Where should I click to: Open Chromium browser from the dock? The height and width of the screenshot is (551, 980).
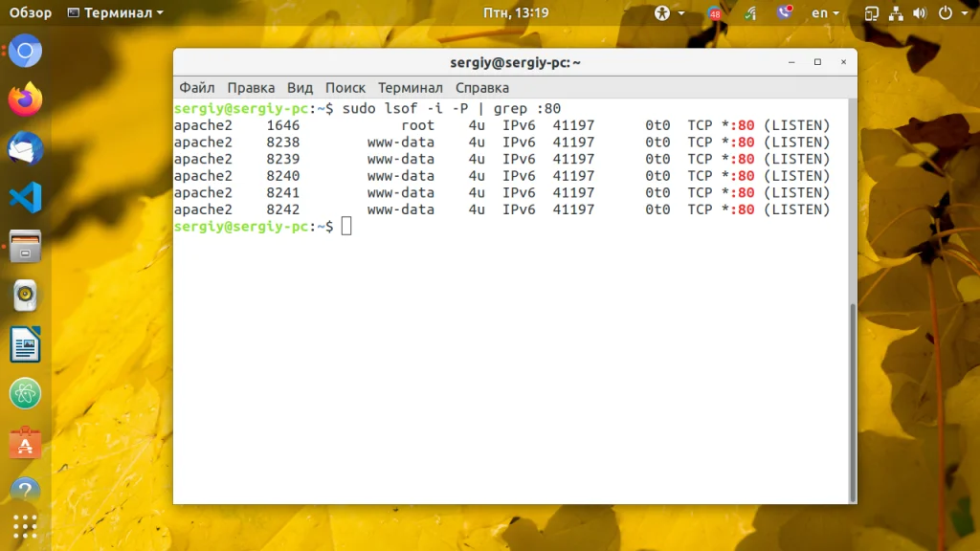tap(25, 51)
